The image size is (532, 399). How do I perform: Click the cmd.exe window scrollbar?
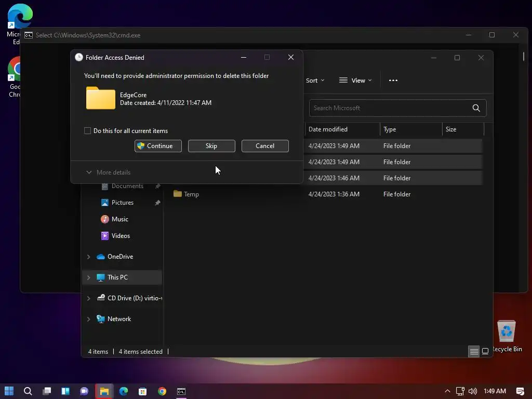click(x=524, y=56)
